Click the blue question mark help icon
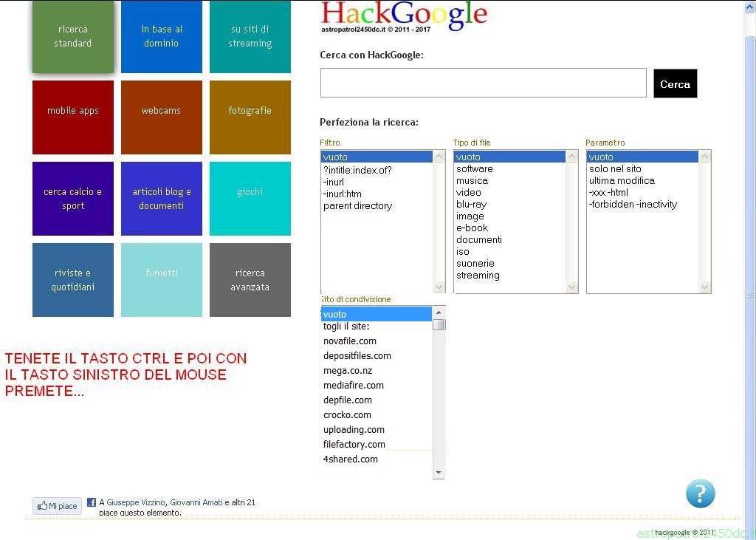 [x=700, y=493]
